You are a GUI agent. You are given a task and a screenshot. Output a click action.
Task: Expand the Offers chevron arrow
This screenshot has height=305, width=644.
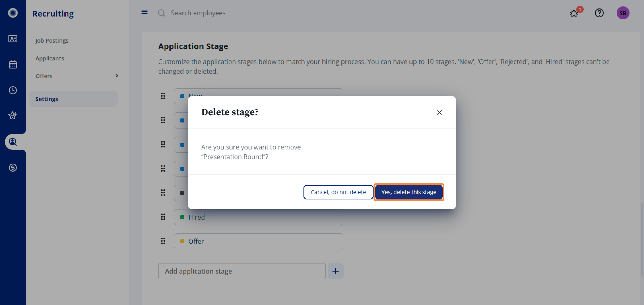coord(117,76)
